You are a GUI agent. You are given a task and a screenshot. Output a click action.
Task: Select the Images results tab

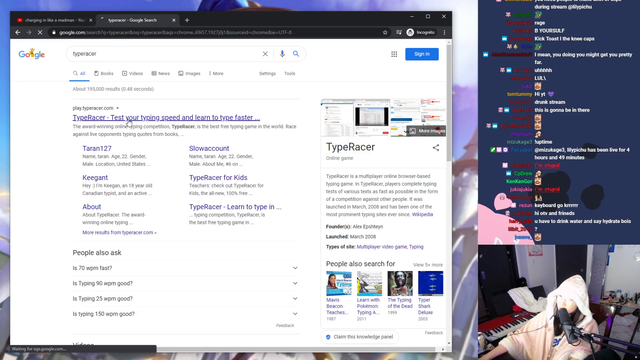(x=189, y=73)
